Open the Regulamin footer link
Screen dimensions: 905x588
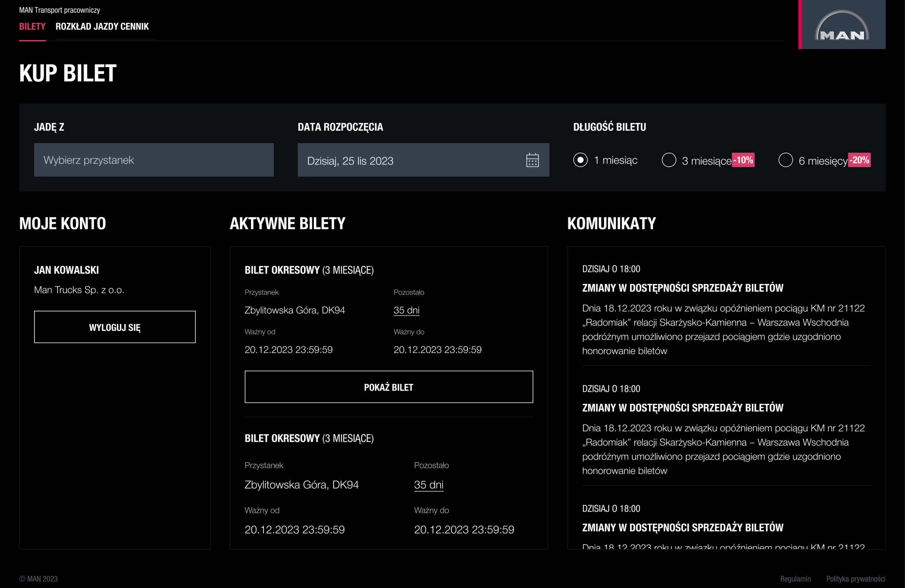[x=795, y=579]
